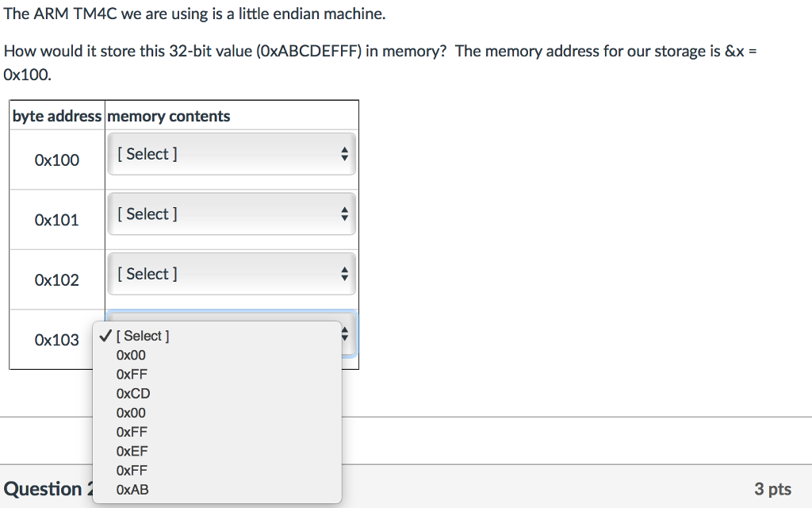The width and height of the screenshot is (812, 508).
Task: Select the 0xFF option directly above 0xCD
Action: 132,375
